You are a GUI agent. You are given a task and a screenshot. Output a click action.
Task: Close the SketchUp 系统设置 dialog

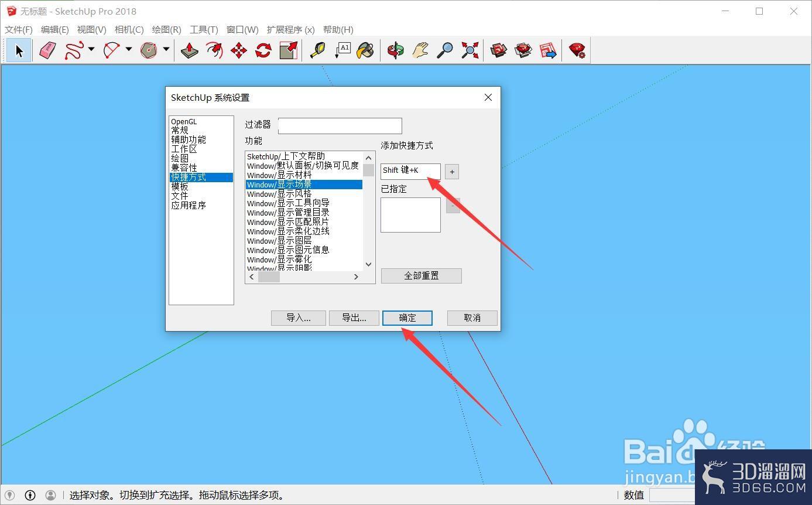(x=488, y=97)
